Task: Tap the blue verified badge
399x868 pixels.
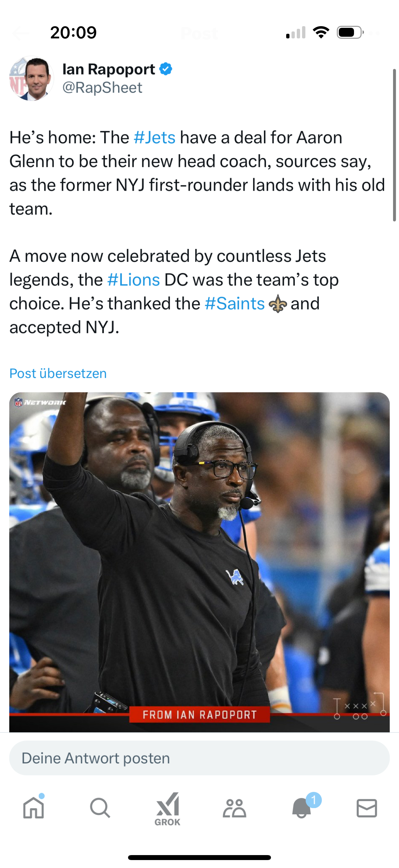Action: tap(166, 69)
